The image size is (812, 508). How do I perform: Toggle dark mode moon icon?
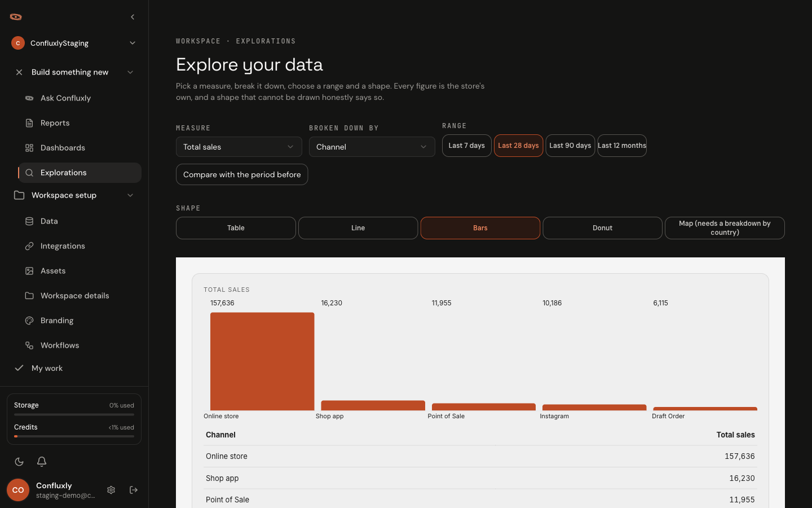click(19, 462)
